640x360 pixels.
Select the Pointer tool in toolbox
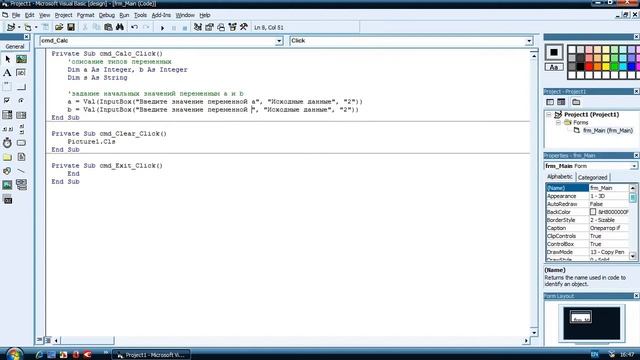7,59
